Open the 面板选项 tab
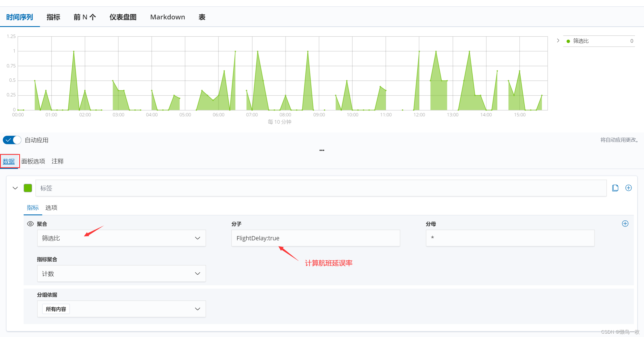The width and height of the screenshot is (644, 337). (x=33, y=161)
